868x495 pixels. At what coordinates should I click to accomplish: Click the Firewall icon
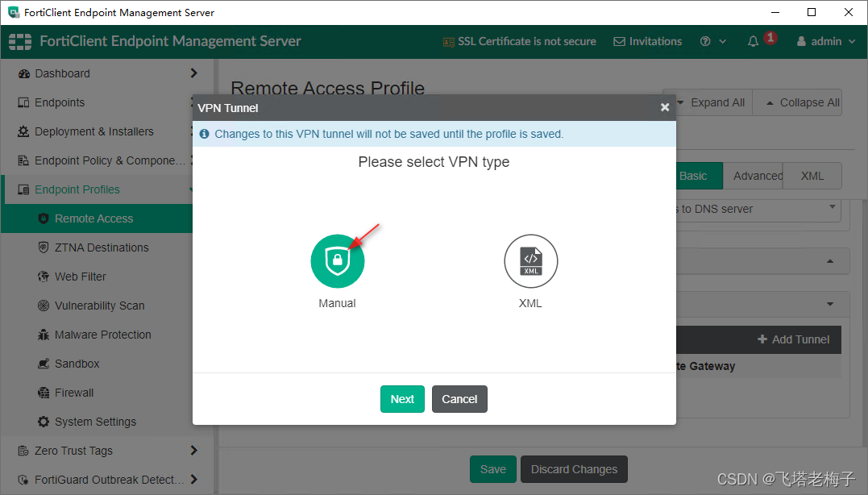point(44,393)
